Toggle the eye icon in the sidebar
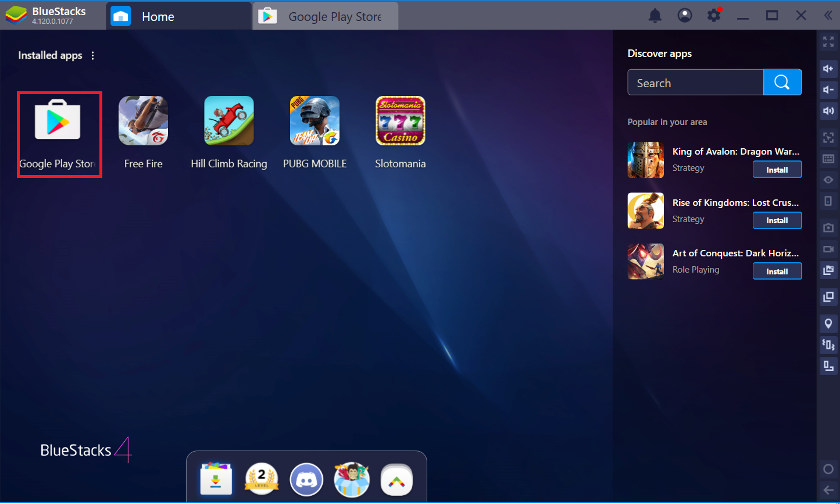Image resolution: width=840 pixels, height=504 pixels. click(828, 180)
